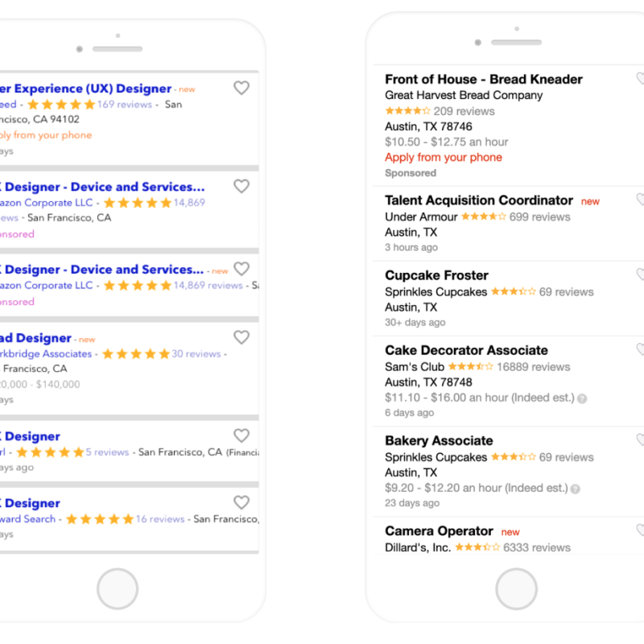Save the Camera Operator job posting
Image resolution: width=644 pixels, height=644 pixels.
coord(640,530)
